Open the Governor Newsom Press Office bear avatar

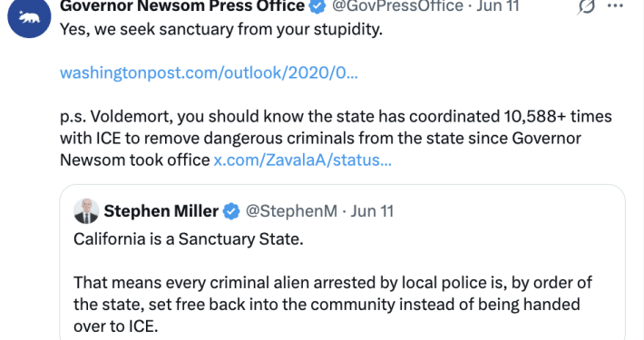coord(29,17)
